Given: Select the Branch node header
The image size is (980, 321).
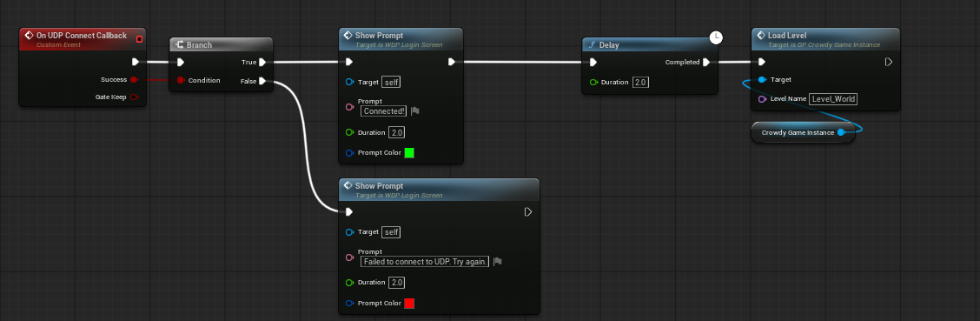Looking at the screenshot, I should 222,45.
